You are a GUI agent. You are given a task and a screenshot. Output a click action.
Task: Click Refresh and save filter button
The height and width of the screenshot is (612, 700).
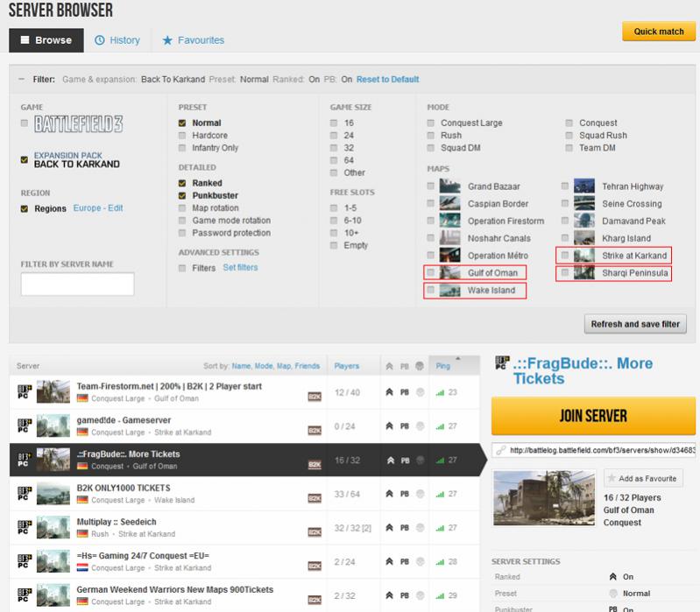[635, 324]
